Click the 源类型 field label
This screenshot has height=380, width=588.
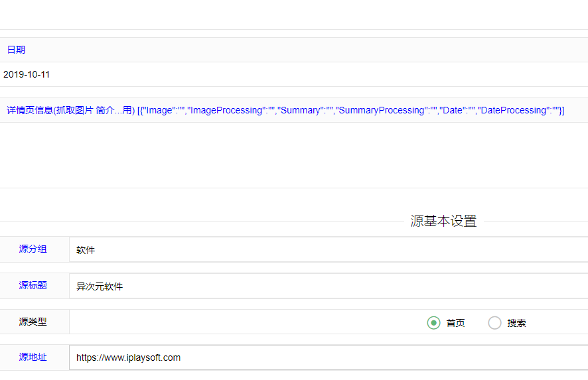coord(33,322)
